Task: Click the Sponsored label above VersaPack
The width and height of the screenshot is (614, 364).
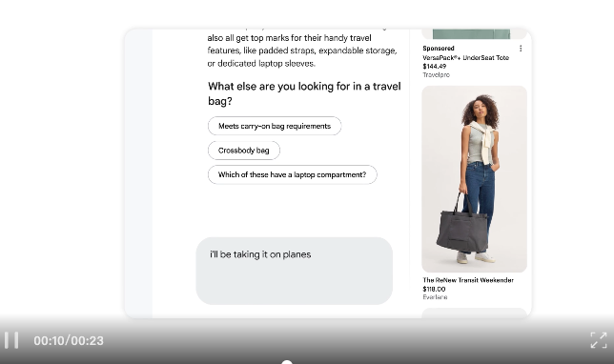Action: (x=439, y=49)
